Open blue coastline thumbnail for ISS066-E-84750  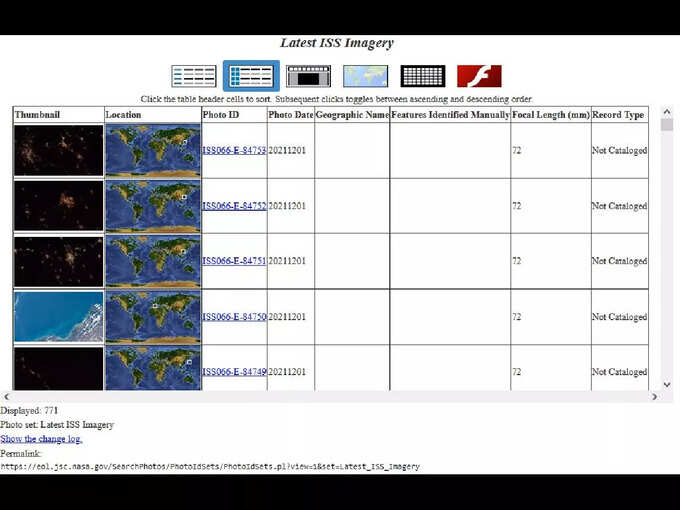click(59, 317)
